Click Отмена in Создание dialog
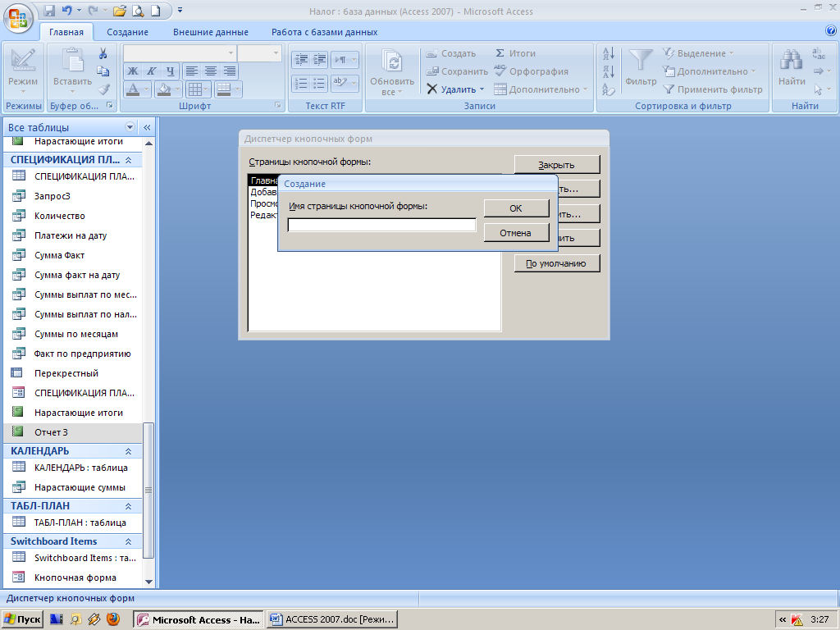The image size is (840, 630). tap(517, 233)
